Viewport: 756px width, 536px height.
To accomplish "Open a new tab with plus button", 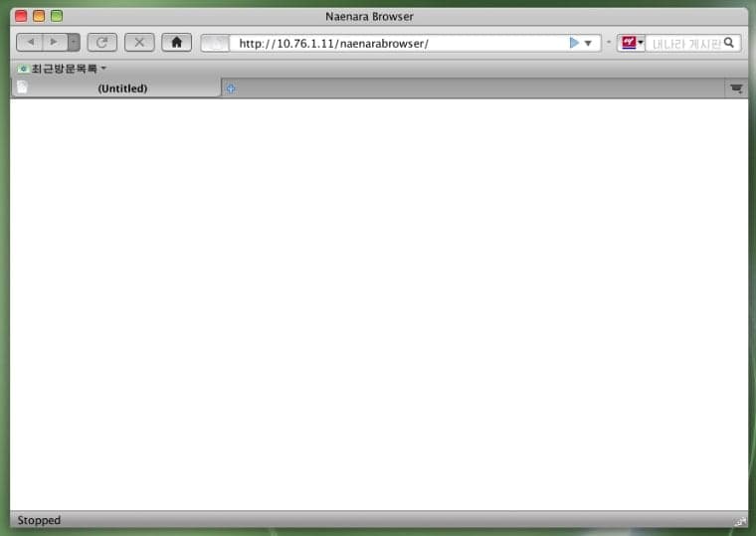I will click(231, 89).
